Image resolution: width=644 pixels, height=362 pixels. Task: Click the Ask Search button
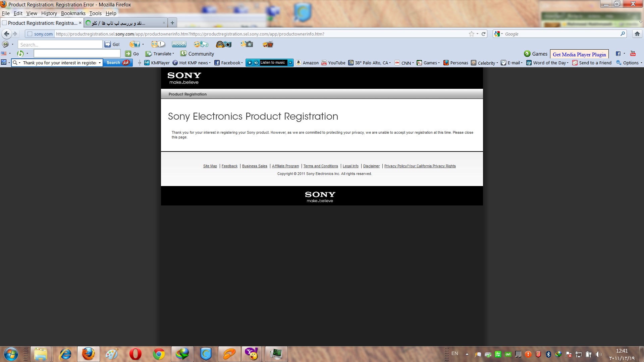click(x=118, y=63)
